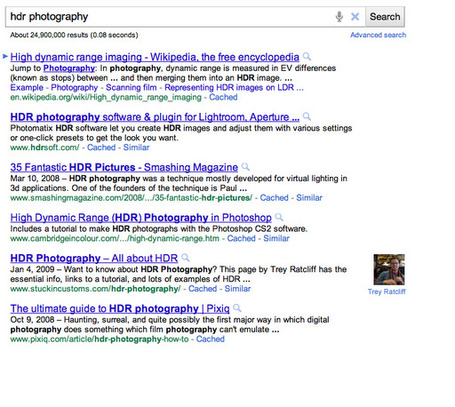Open Cached link for hdrsoft.com result

coord(101,147)
